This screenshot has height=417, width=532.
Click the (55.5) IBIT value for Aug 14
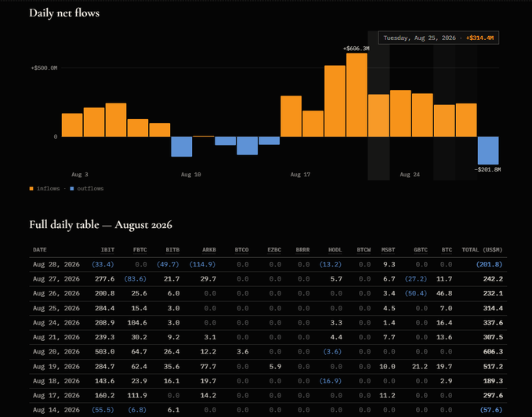(103, 410)
